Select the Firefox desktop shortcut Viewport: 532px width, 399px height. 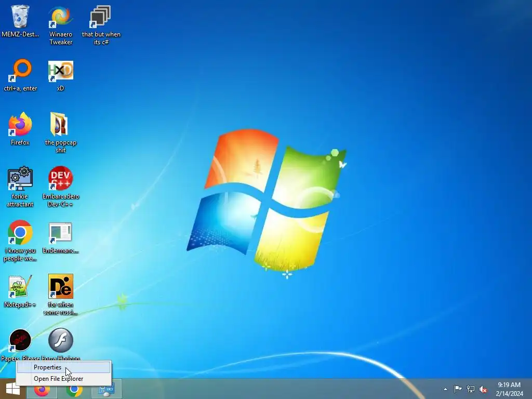pos(20,129)
